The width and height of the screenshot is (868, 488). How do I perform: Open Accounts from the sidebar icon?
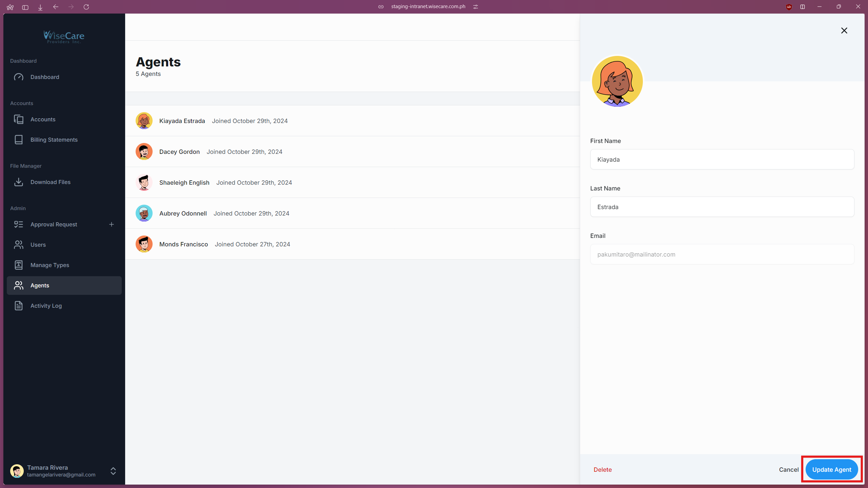[19, 119]
